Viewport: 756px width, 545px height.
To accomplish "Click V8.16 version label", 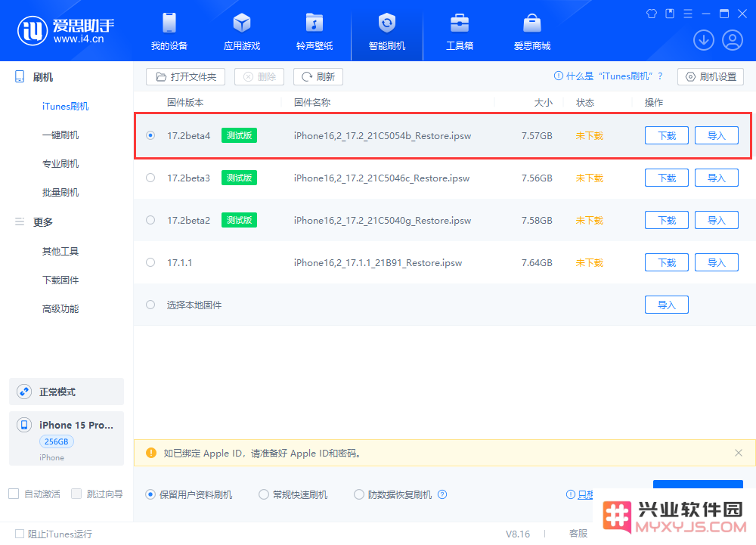I will [x=517, y=534].
